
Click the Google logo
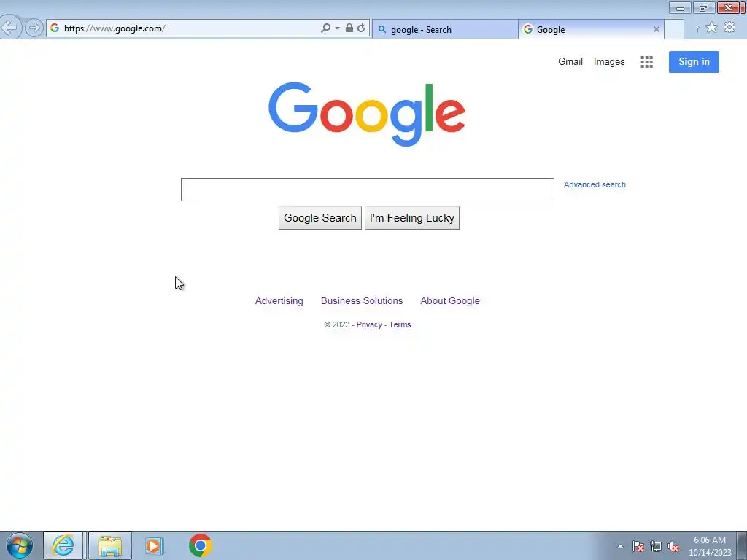(x=367, y=114)
